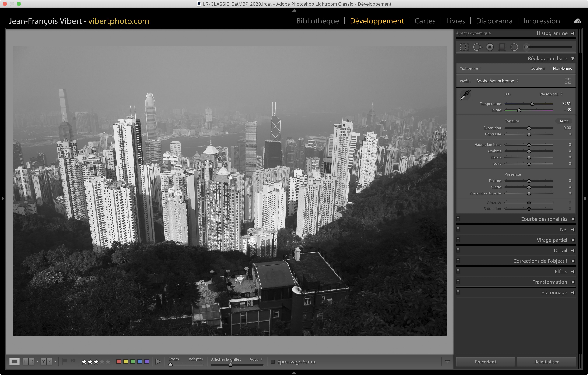Choose the red eye correction tool
Screen dimensions: 588x375
click(x=490, y=47)
